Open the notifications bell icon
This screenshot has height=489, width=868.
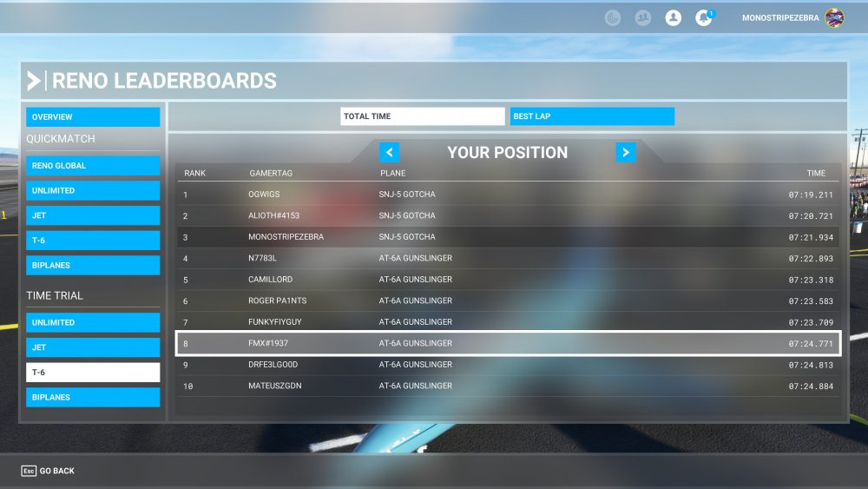704,17
